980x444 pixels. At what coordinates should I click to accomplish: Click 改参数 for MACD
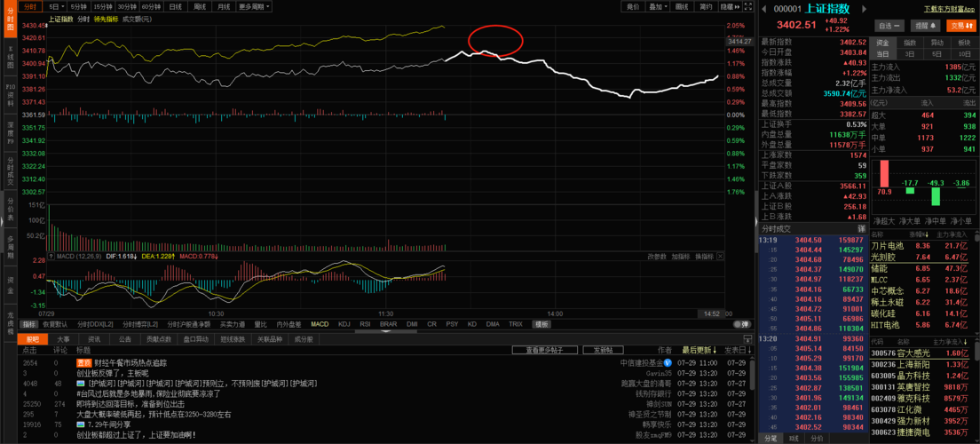657,257
